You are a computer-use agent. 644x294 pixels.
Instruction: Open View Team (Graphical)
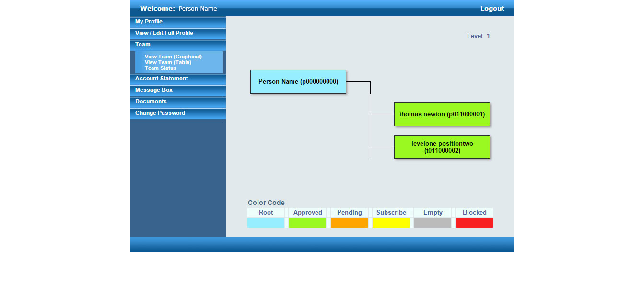[173, 56]
